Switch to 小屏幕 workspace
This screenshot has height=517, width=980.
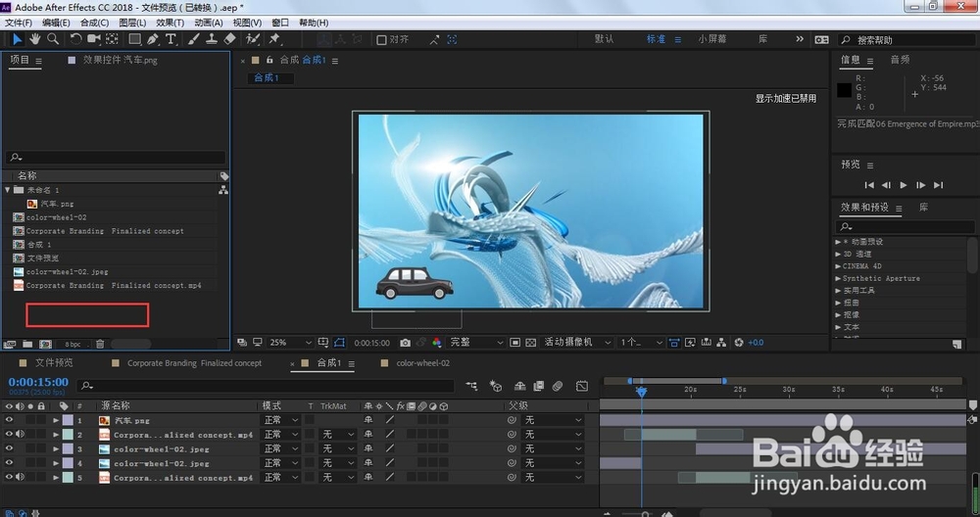[x=711, y=39]
